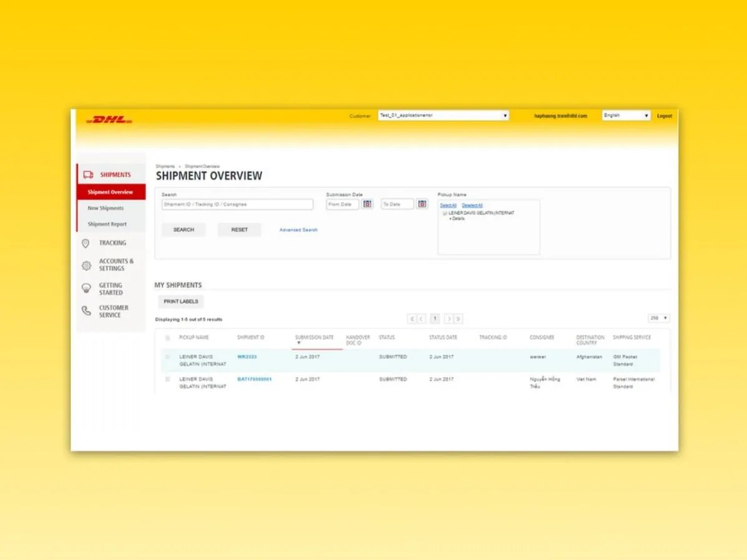Open Accounts & Settings in the sidebar
This screenshot has width=747, height=560.
[x=116, y=265]
